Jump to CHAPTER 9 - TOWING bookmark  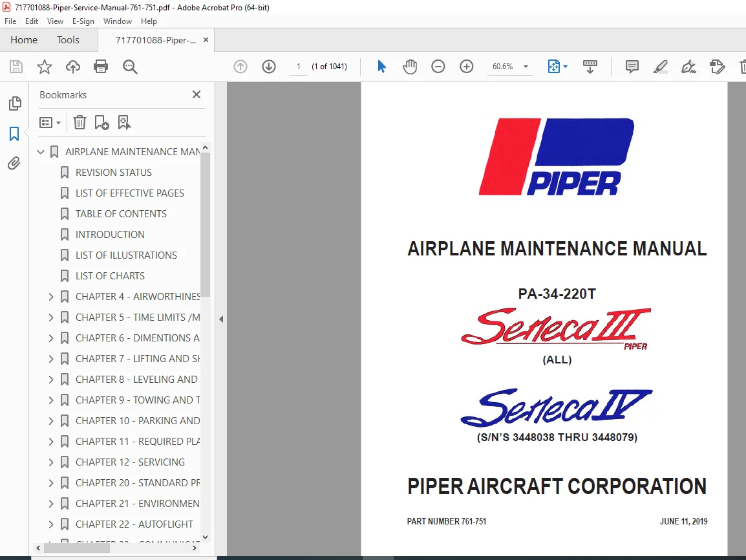point(138,400)
